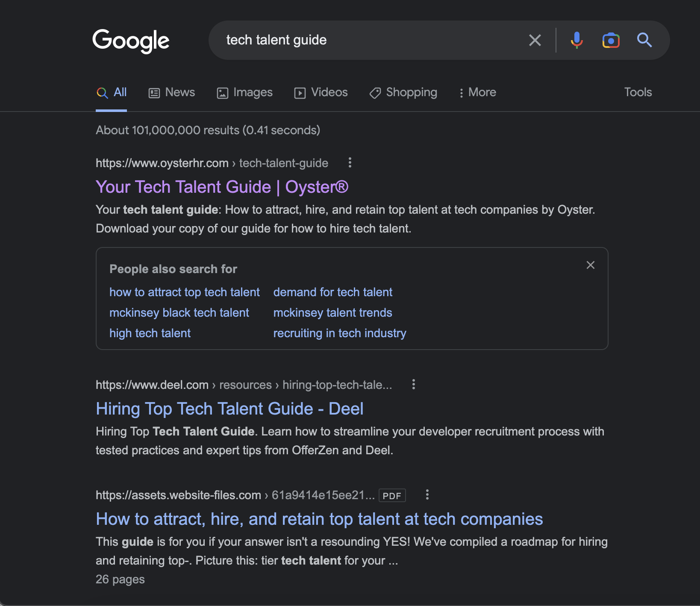This screenshot has width=700, height=606.
Task: Switch to the Videos tab
Action: [x=321, y=92]
